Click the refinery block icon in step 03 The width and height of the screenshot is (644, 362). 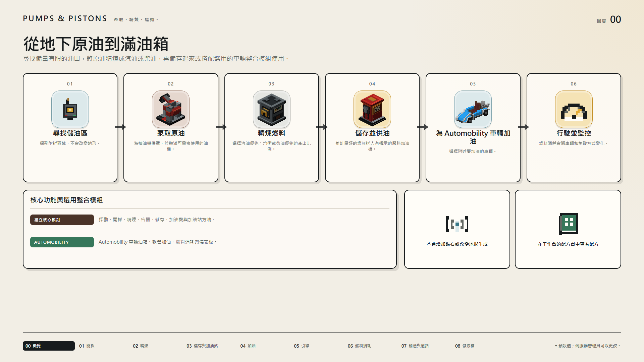point(272,109)
